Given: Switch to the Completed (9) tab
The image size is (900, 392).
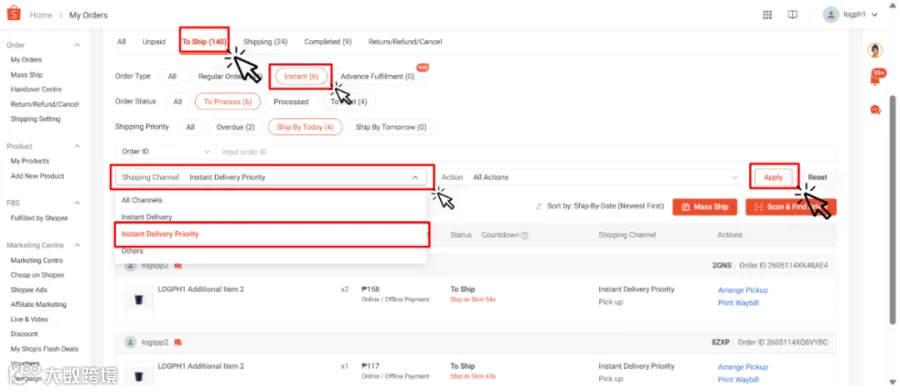Looking at the screenshot, I should (328, 42).
